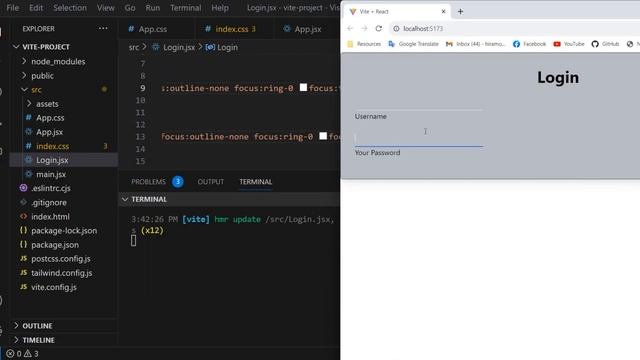Open the YouTube bookmark

click(x=569, y=44)
